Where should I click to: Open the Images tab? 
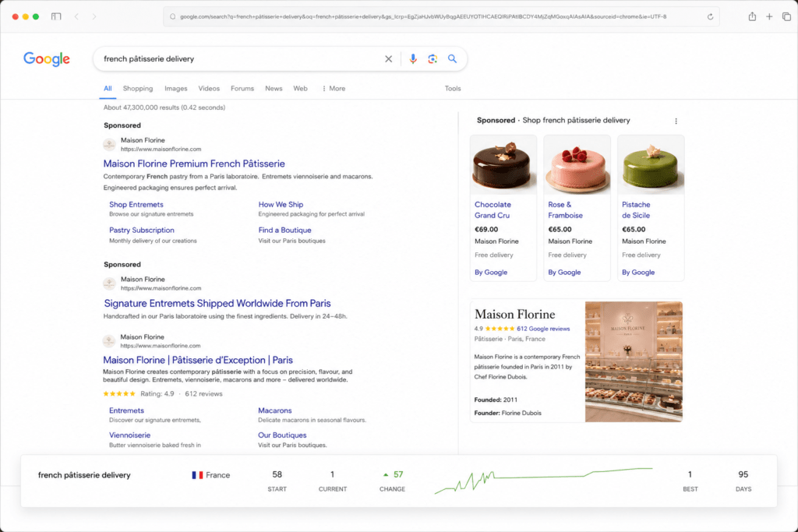(x=176, y=89)
